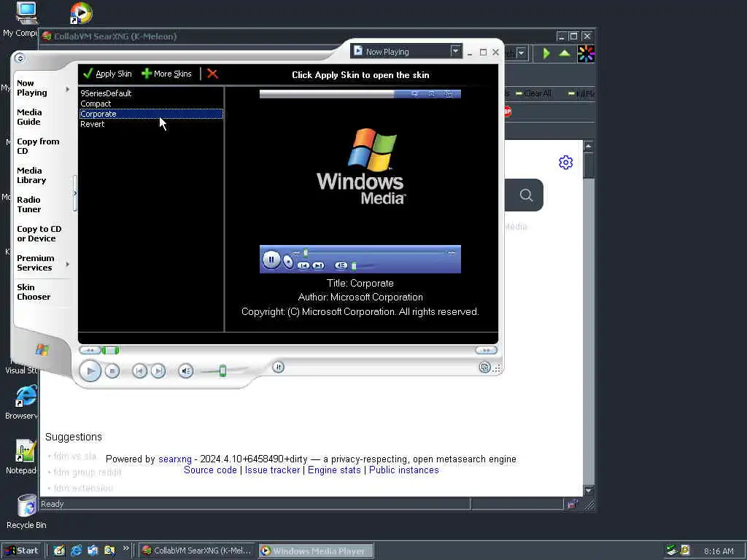This screenshot has height=560, width=747.
Task: Click the Stop playback button
Action: pyautogui.click(x=112, y=371)
